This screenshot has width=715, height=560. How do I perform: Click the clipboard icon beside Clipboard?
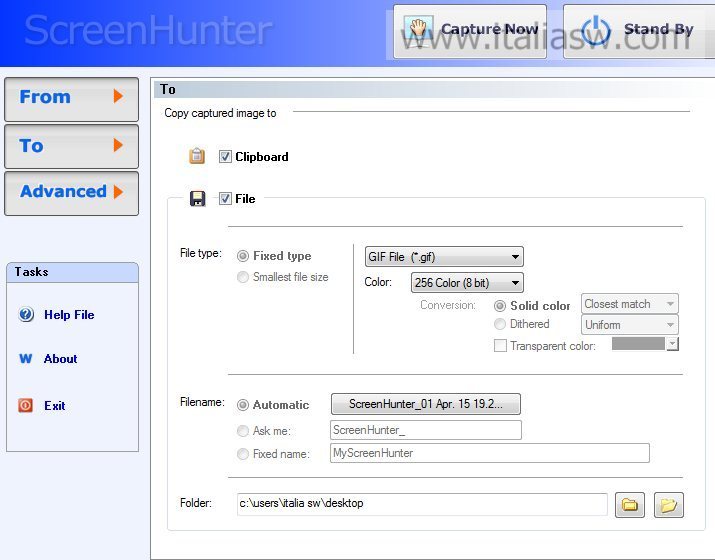coord(197,156)
